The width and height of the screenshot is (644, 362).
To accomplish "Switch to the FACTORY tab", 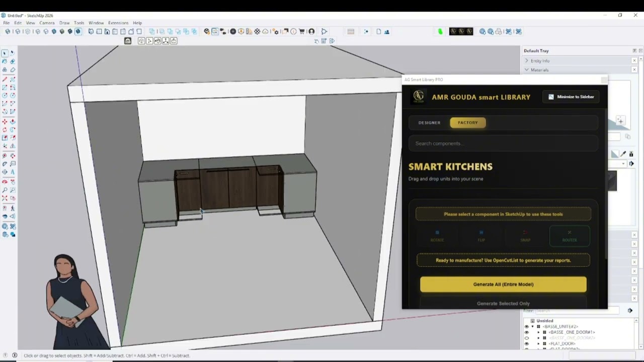I will click(468, 123).
